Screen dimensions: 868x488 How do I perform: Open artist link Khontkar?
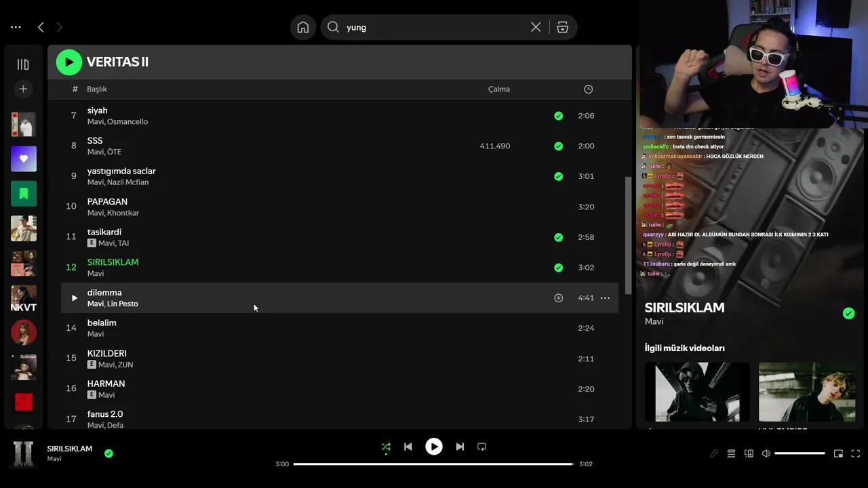tap(123, 213)
